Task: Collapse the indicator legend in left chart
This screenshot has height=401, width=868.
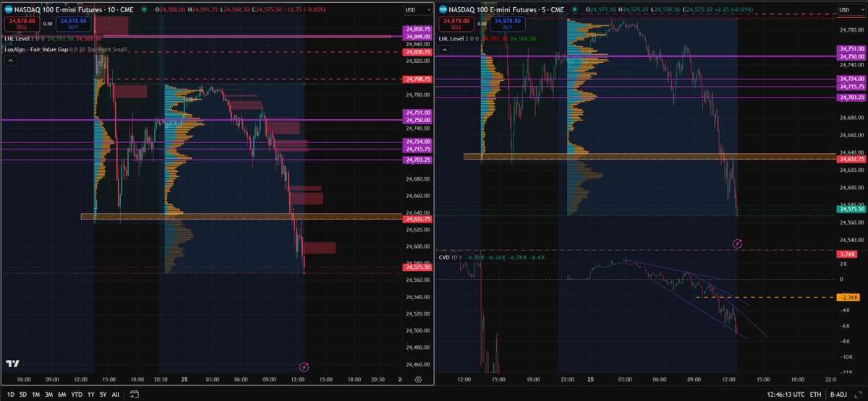Action: pyautogui.click(x=10, y=61)
